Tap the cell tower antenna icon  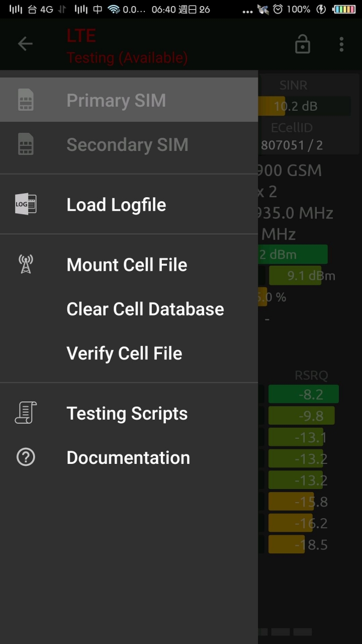pyautogui.click(x=26, y=264)
